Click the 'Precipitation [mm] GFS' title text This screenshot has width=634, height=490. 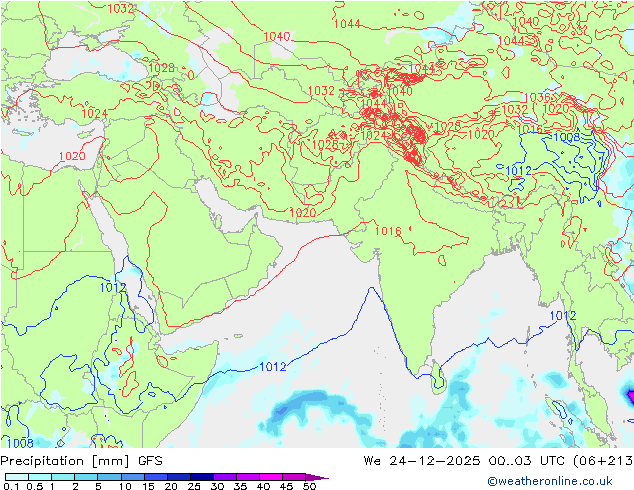tap(81, 461)
